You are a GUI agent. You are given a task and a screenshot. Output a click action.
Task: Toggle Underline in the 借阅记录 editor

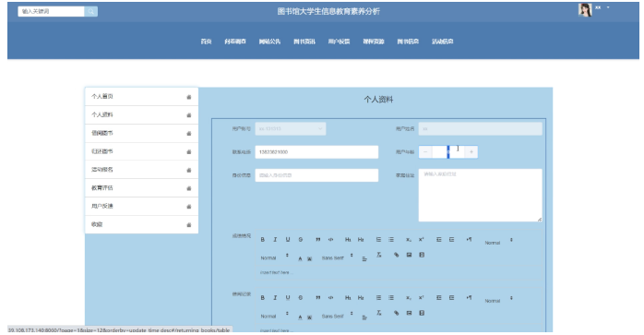pyautogui.click(x=288, y=298)
